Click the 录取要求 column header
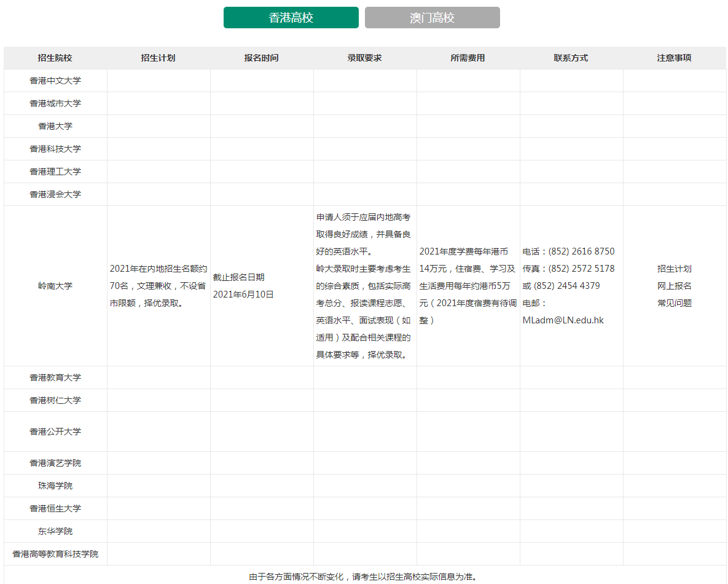This screenshot has height=584, width=728. tap(364, 58)
